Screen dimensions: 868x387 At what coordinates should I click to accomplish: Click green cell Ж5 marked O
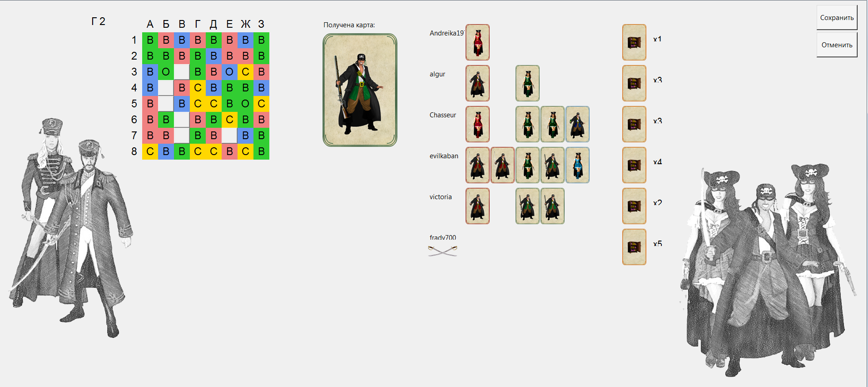tap(245, 104)
